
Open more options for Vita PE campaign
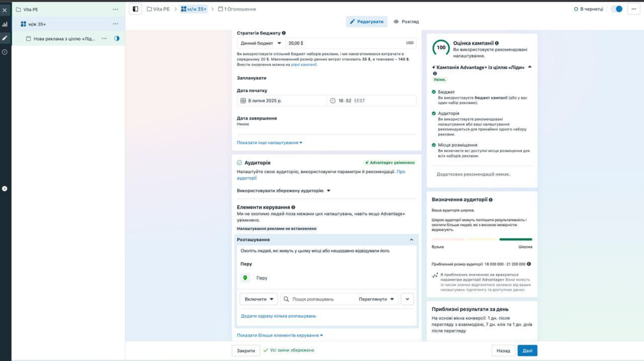[116, 9]
